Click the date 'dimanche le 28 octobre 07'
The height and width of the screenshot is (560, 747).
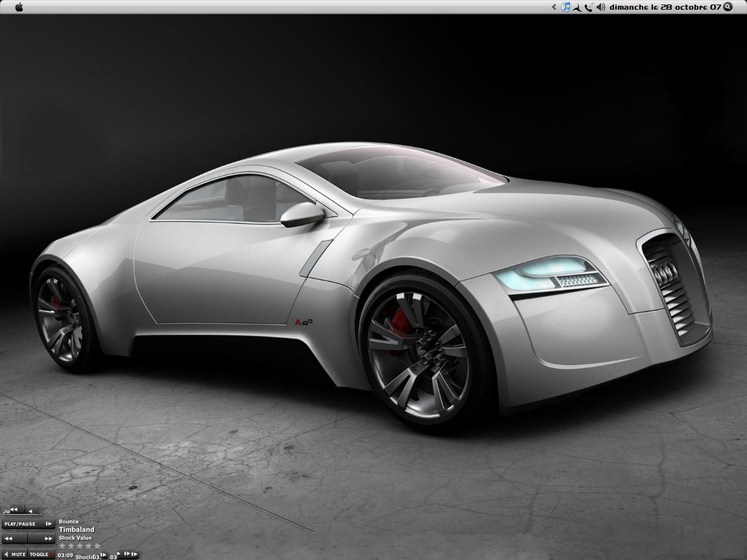coord(665,7)
